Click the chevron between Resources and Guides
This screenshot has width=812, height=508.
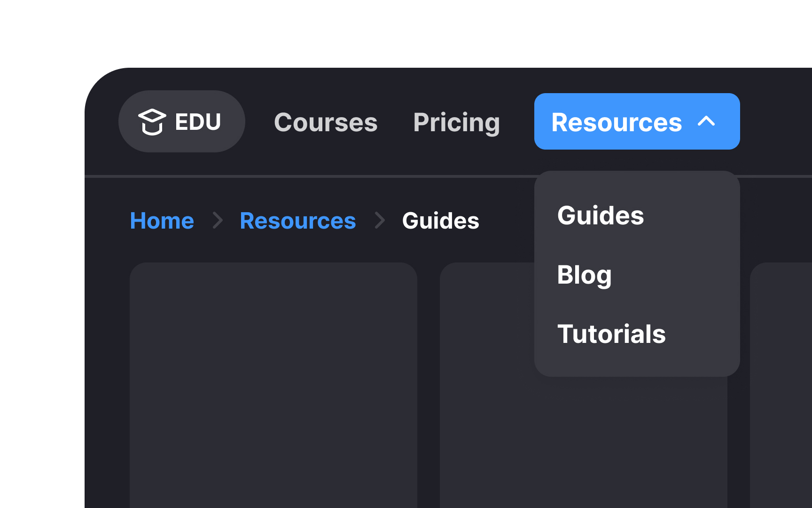379,220
